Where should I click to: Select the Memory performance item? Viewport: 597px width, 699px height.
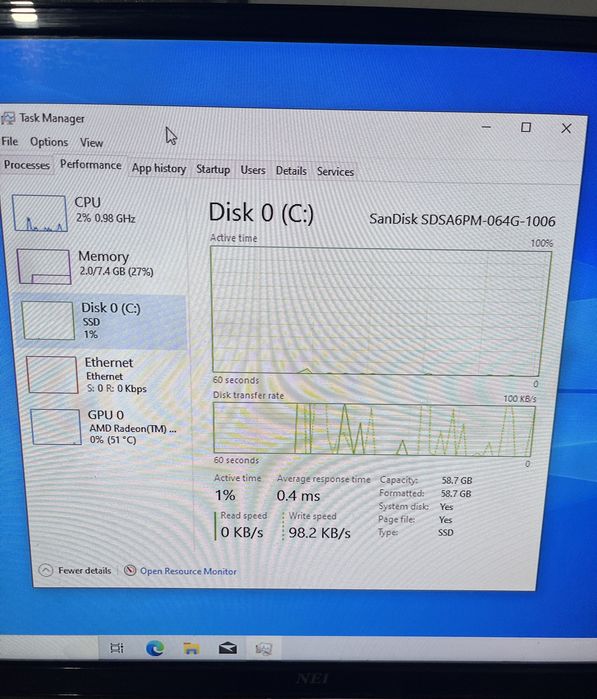pyautogui.click(x=101, y=266)
